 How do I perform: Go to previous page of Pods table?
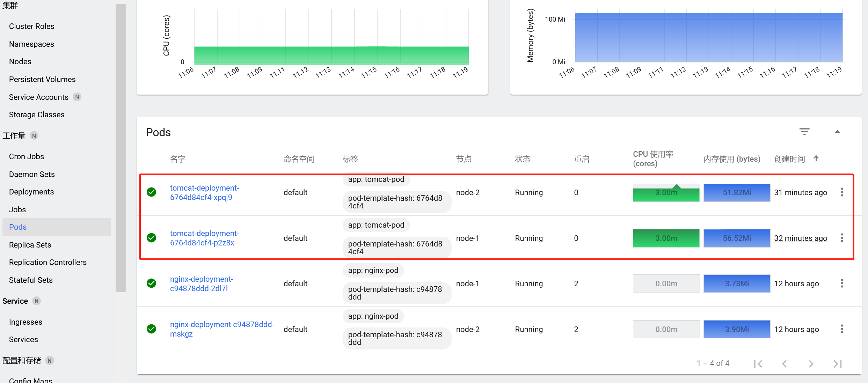(x=785, y=363)
